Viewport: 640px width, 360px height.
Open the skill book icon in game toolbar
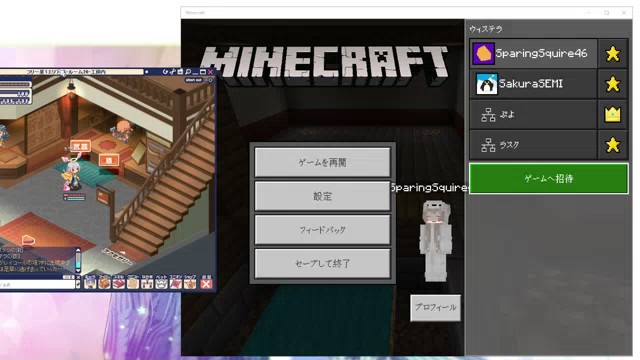[118, 283]
